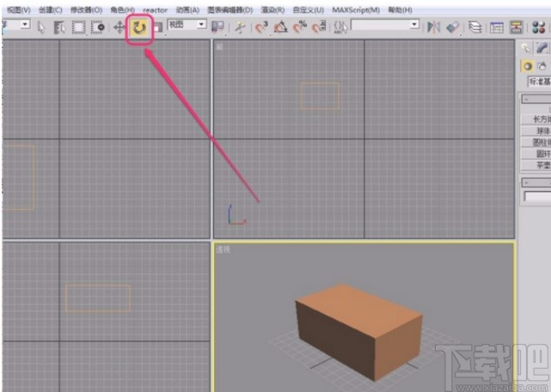Click the Edit Named Selection Sets icon

pos(341,27)
